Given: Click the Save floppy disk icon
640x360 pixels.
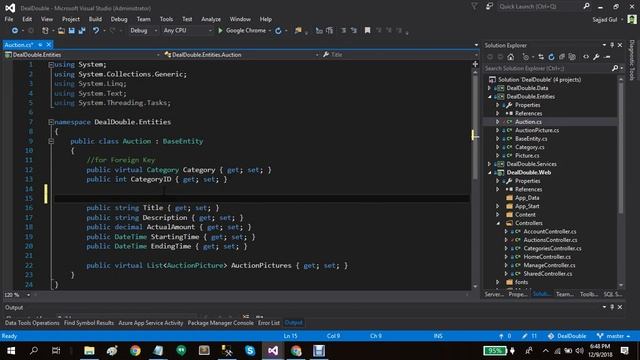Looking at the screenshot, I should [72, 31].
